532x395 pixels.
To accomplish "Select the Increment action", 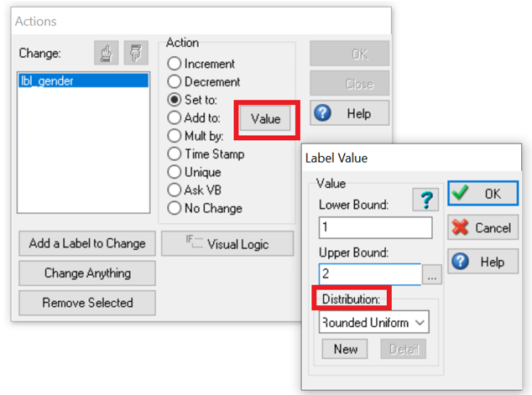I will pos(175,64).
